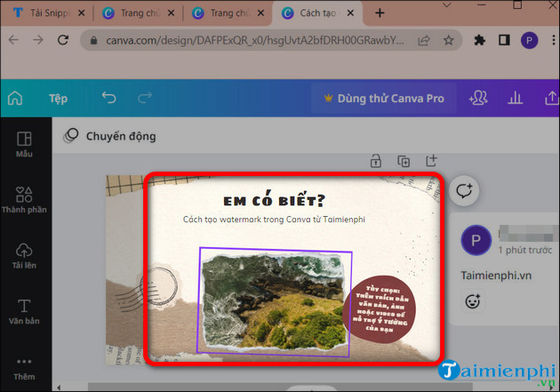Screen dimensions: 560x392
Task: Select the Cách tạo watermark subtitle text
Action: [274, 220]
